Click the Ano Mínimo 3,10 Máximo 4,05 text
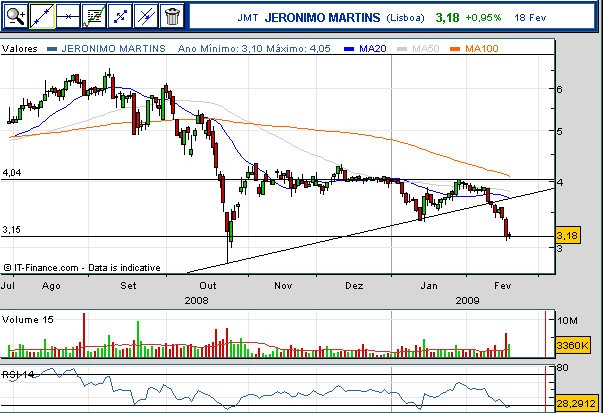 point(254,49)
